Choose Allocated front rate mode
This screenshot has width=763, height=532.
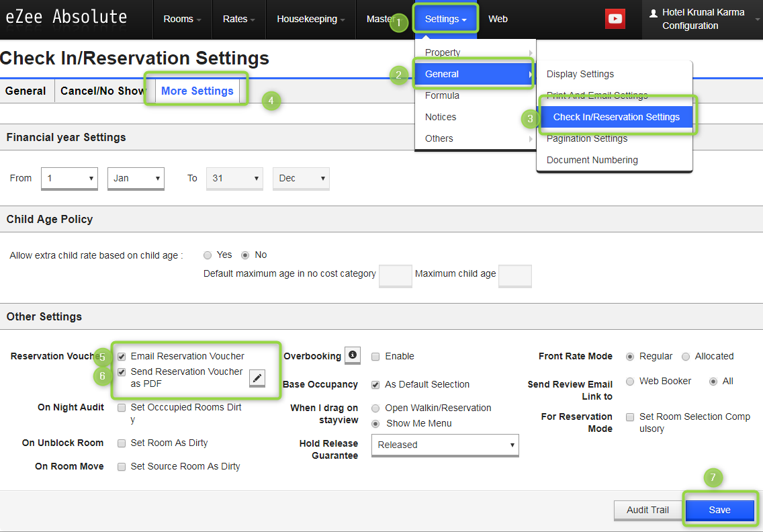point(686,357)
